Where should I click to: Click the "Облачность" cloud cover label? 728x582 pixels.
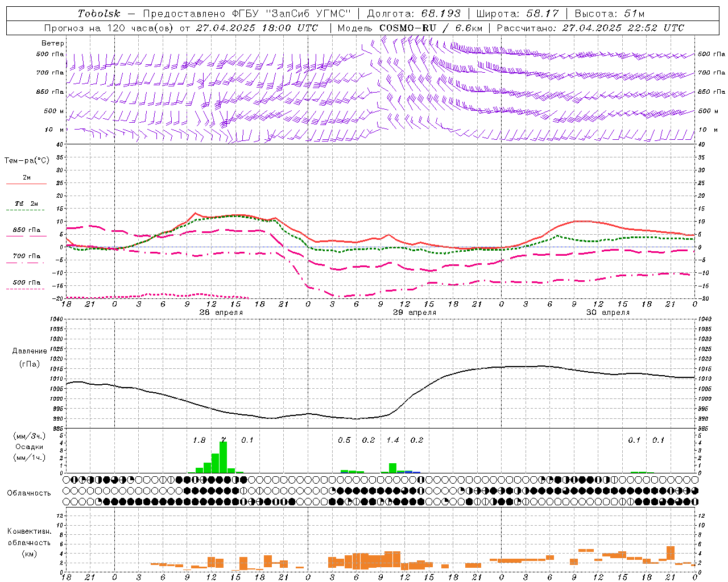(29, 493)
